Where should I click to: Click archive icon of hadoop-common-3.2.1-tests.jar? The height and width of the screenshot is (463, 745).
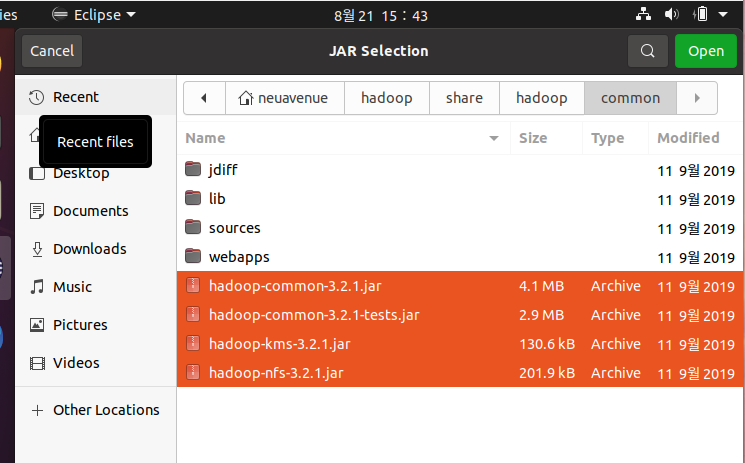[193, 314]
